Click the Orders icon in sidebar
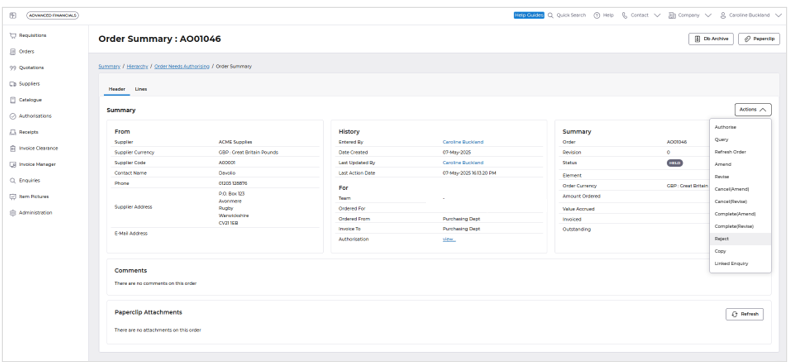 pyautogui.click(x=13, y=51)
